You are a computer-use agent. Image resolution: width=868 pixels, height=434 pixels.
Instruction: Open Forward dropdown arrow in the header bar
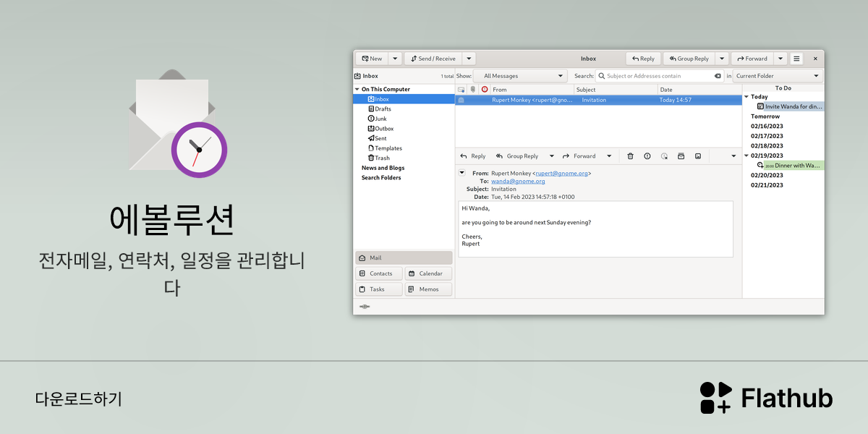click(780, 59)
